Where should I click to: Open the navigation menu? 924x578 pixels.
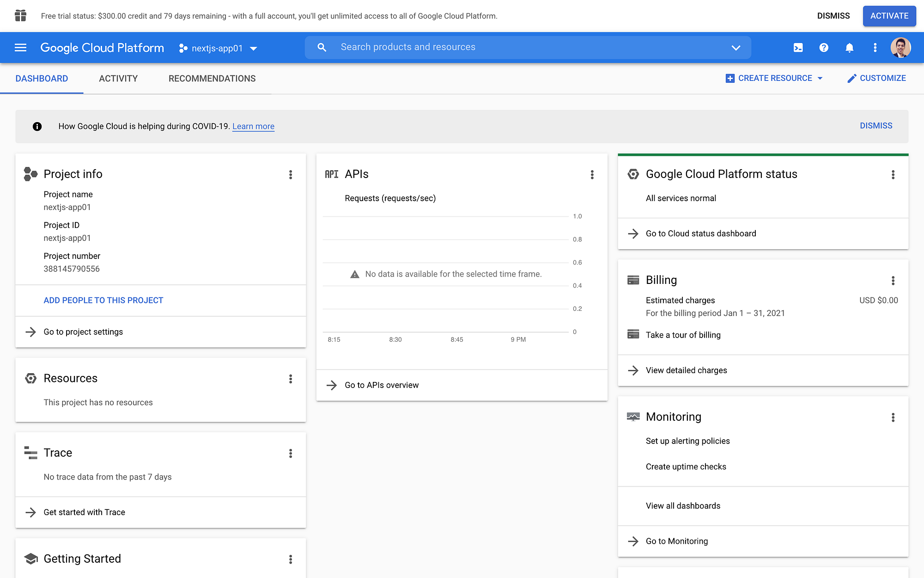(x=20, y=48)
